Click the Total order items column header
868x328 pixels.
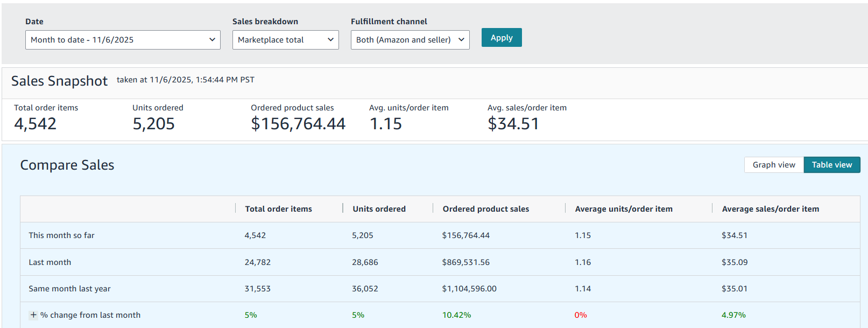coord(278,209)
